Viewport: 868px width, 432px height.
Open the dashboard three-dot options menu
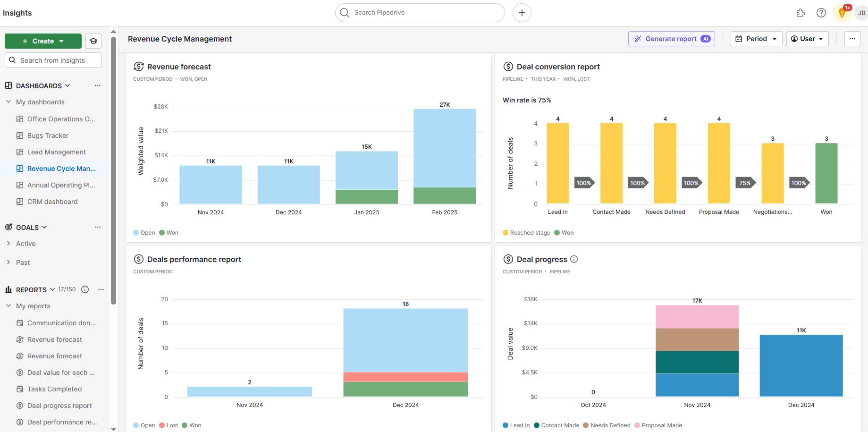click(x=852, y=39)
